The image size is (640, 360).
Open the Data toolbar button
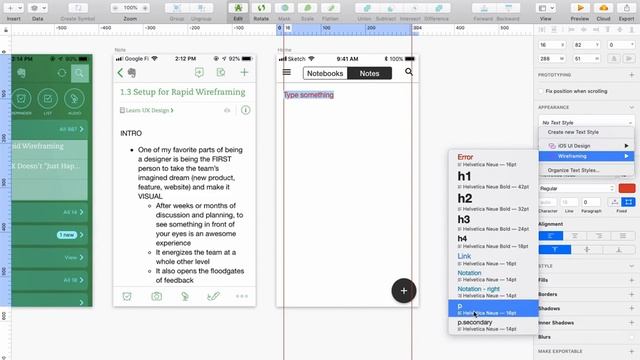(38, 8)
